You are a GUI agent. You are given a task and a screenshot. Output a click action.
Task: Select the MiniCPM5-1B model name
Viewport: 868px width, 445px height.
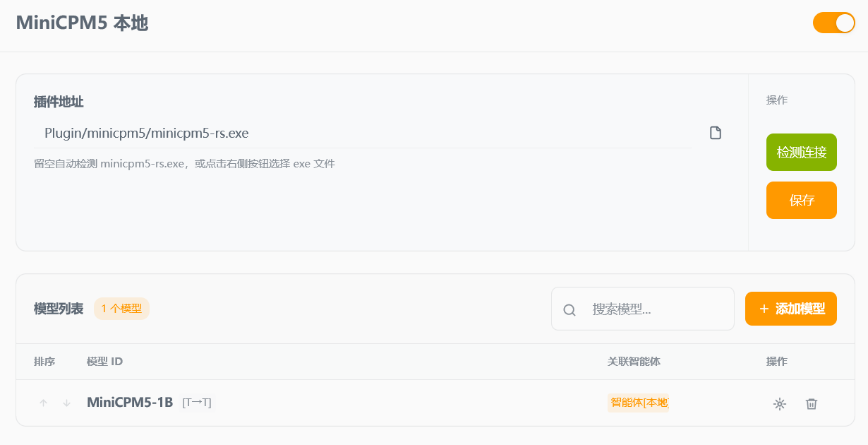coord(130,403)
